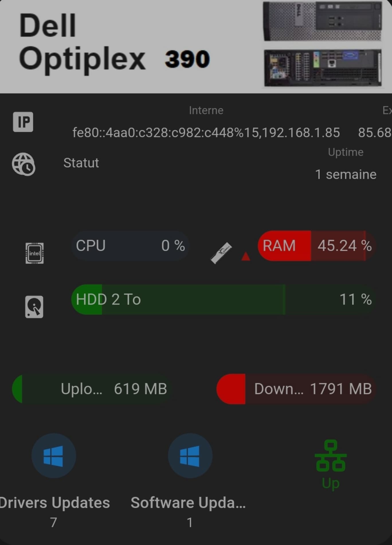The height and width of the screenshot is (545, 392).
Task: Select the hard disk drive icon
Action: pyautogui.click(x=34, y=307)
